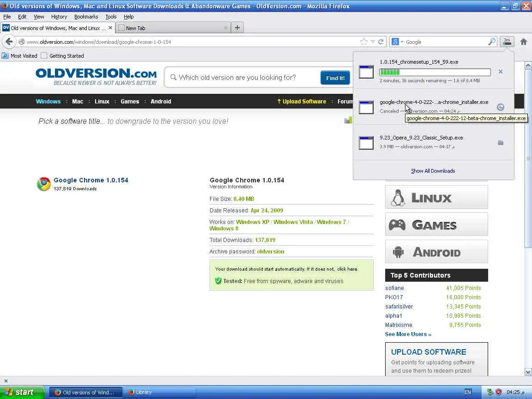Open bookmarks dropdown arrow beside star

373,42
